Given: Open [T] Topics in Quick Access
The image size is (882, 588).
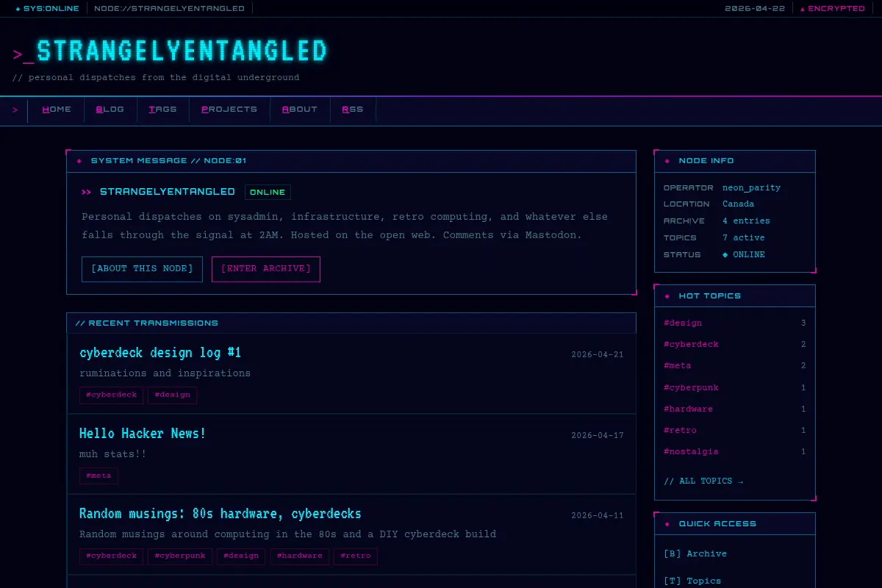Looking at the screenshot, I should pos(692,581).
